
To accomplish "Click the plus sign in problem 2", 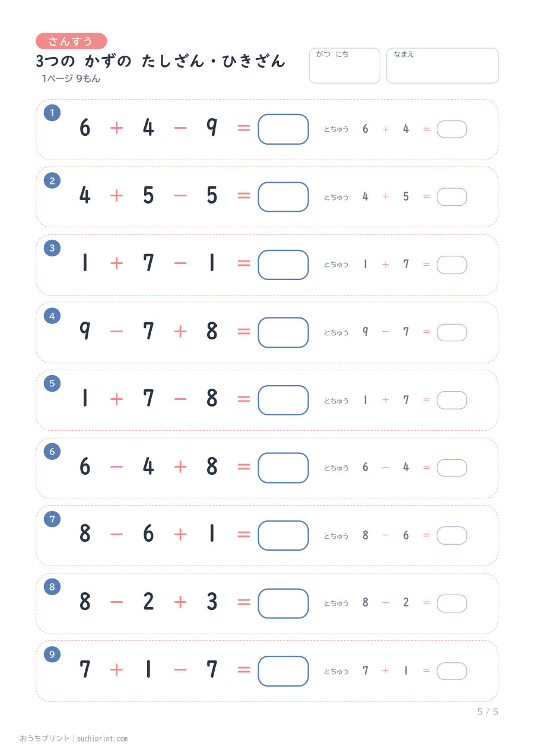I will (117, 195).
